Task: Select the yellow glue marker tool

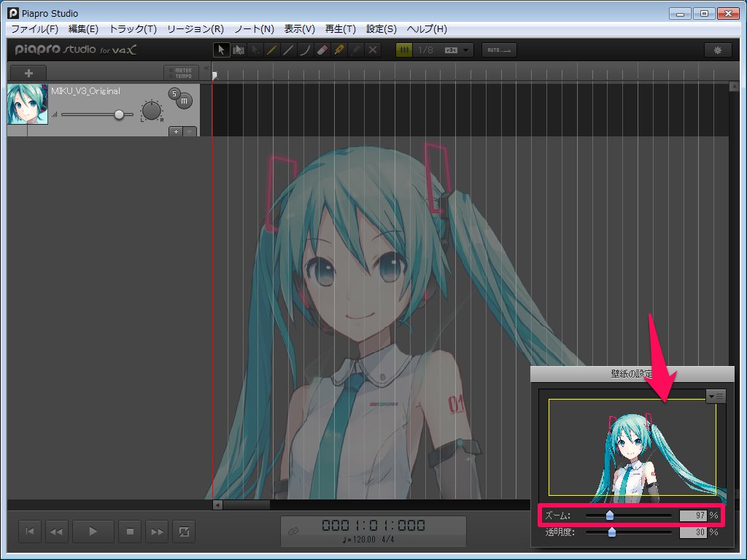Action: pyautogui.click(x=339, y=50)
